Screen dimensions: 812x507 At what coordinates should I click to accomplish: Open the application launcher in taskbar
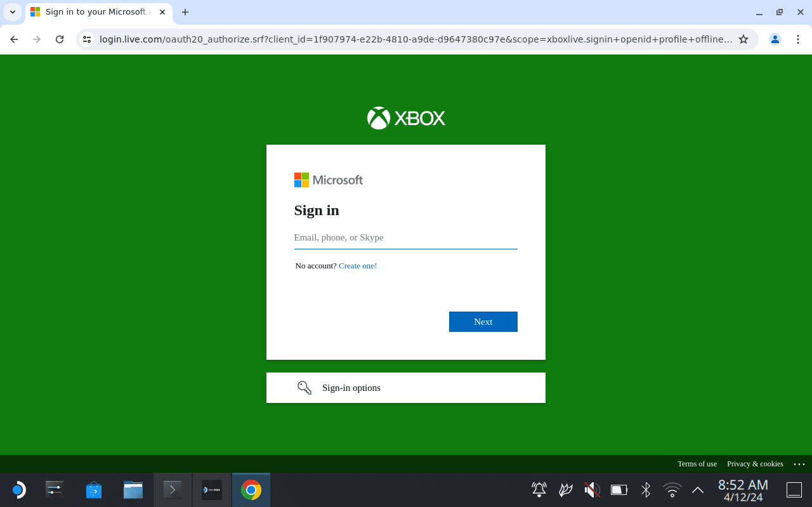tap(18, 490)
